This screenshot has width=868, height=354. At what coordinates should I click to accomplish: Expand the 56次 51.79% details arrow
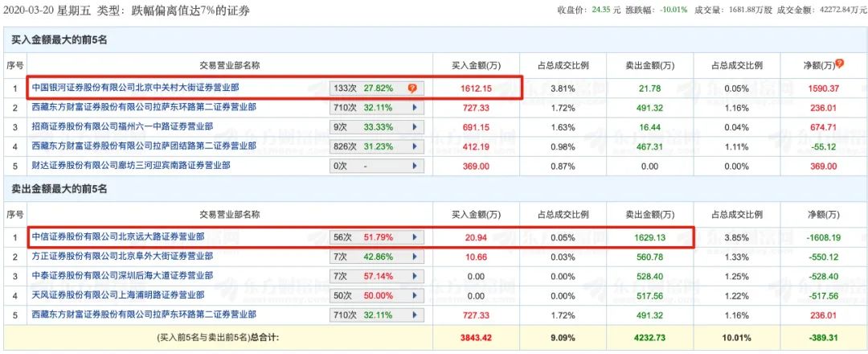point(415,237)
